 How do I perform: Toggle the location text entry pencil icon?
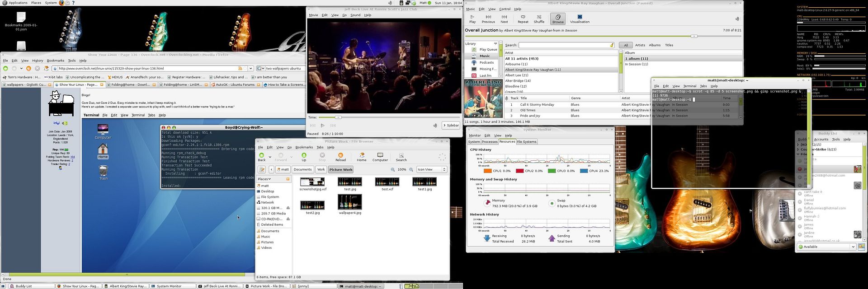(262, 169)
